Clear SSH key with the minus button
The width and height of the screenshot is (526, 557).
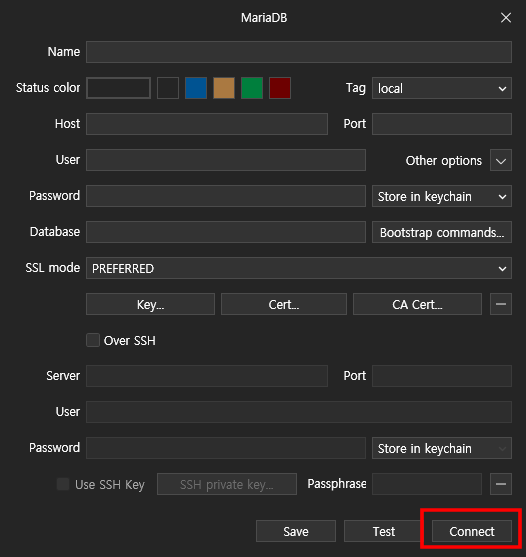pyautogui.click(x=501, y=484)
